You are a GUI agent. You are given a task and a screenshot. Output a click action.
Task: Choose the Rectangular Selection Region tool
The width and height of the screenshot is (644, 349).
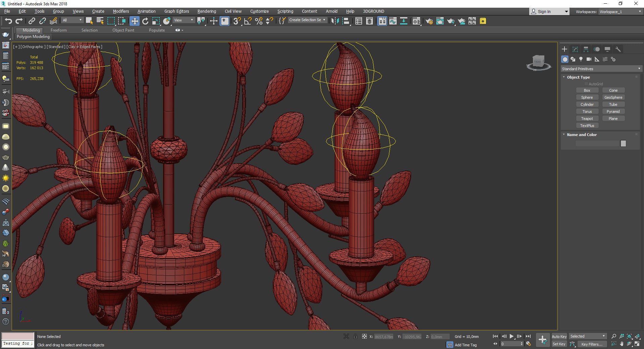tap(111, 21)
